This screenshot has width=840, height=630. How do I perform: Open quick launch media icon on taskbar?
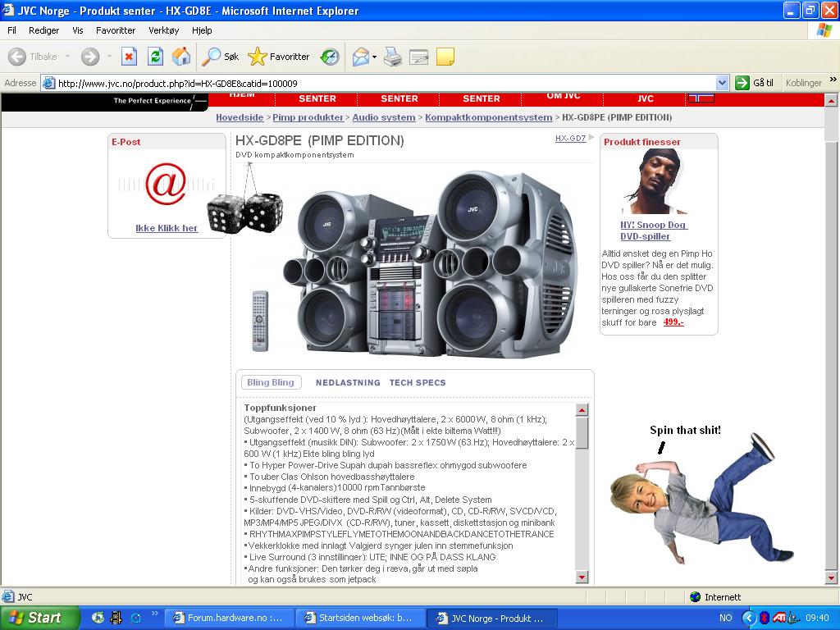click(x=116, y=618)
